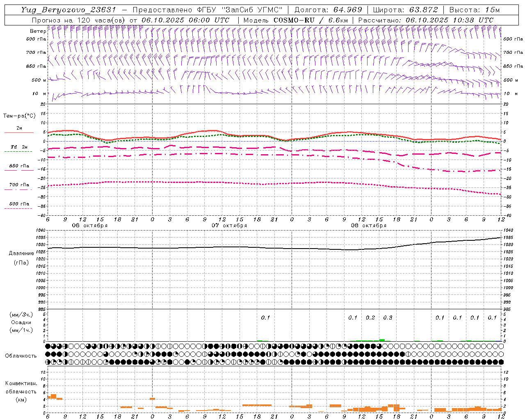Image resolution: width=525 pixels, height=420 pixels.
Task: Click the station title Yug_Beryozovo_23631
Action: 68,10
